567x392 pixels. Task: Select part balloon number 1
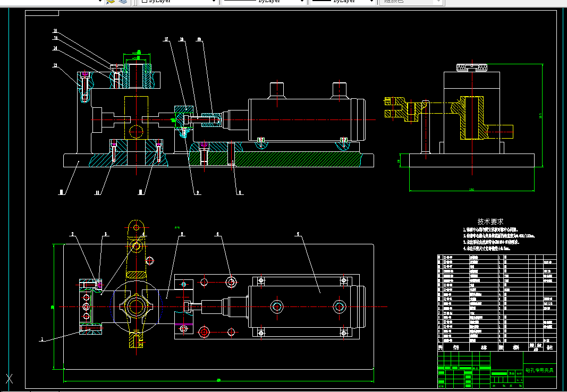pyautogui.click(x=42, y=339)
